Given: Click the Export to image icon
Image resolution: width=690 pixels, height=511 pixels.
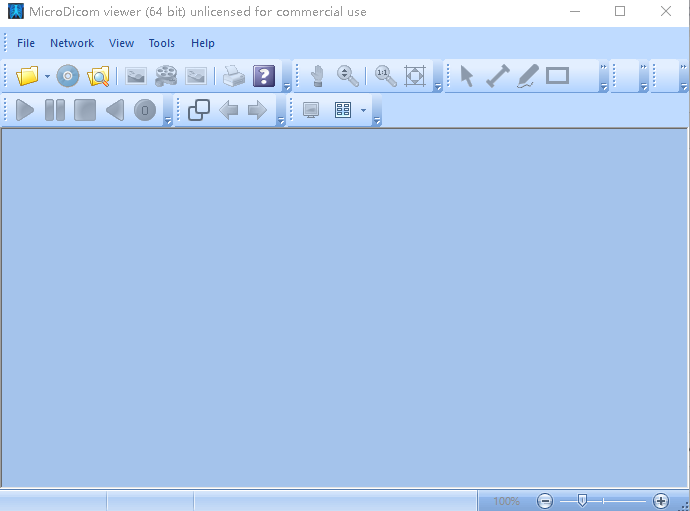Looking at the screenshot, I should (x=136, y=76).
